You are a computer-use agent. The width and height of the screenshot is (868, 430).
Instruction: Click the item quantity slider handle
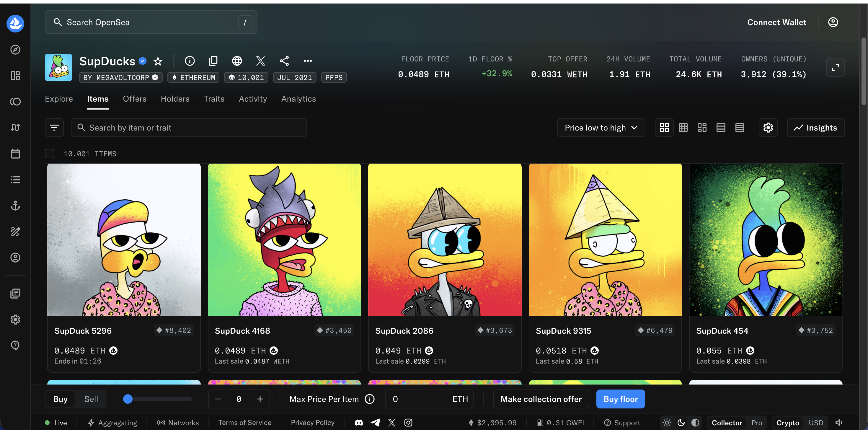(x=128, y=399)
